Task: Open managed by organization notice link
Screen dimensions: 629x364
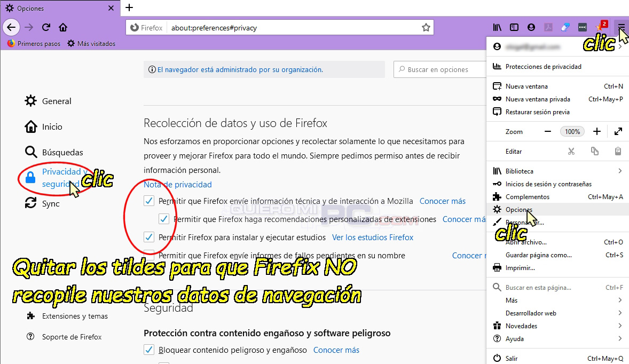Action: (240, 69)
